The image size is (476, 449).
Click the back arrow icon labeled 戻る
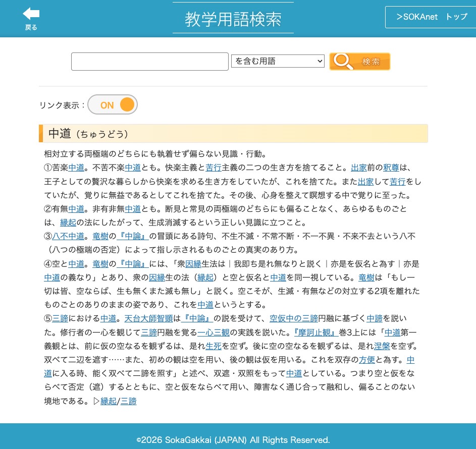pos(31,18)
